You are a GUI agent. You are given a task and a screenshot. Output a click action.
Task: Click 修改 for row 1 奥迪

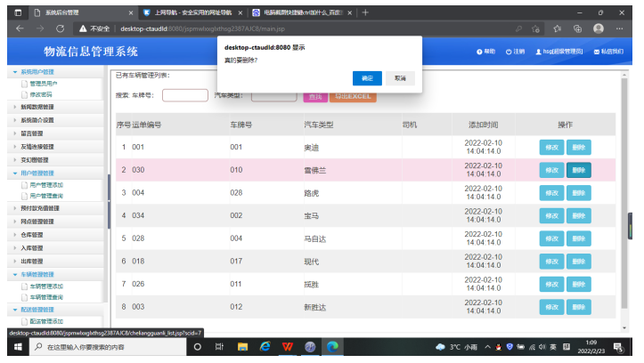pyautogui.click(x=551, y=148)
